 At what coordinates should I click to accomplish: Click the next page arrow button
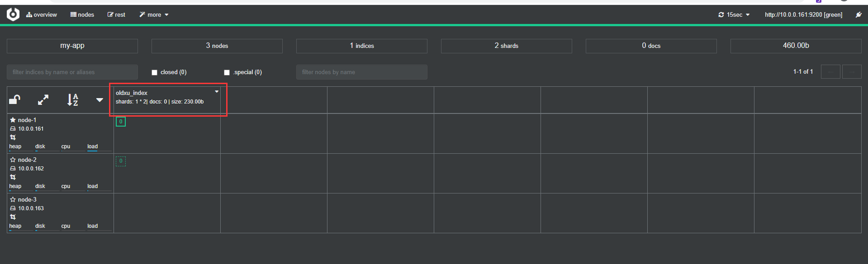tap(852, 72)
